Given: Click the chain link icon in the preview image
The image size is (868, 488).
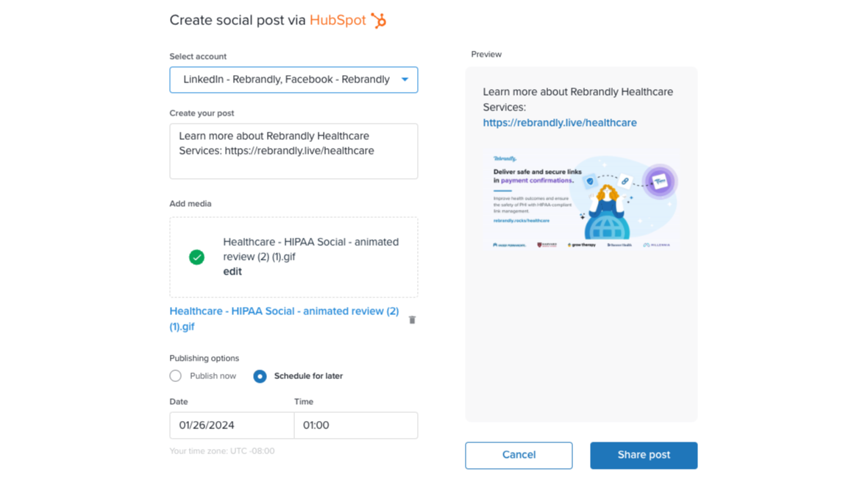Looking at the screenshot, I should point(625,181).
